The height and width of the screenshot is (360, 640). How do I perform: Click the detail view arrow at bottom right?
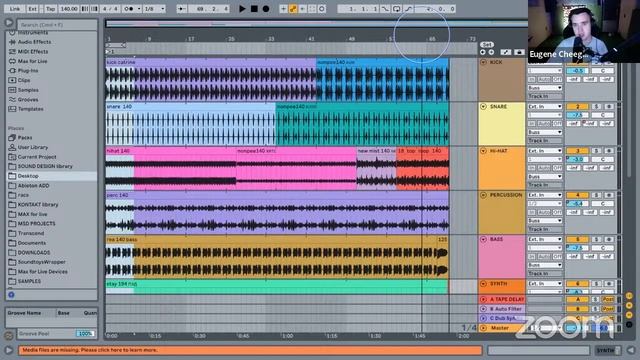(x=631, y=350)
